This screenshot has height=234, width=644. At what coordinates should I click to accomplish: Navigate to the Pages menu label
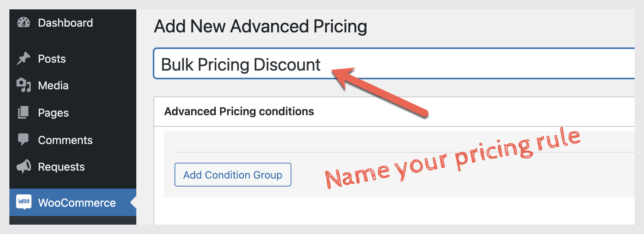pos(53,113)
